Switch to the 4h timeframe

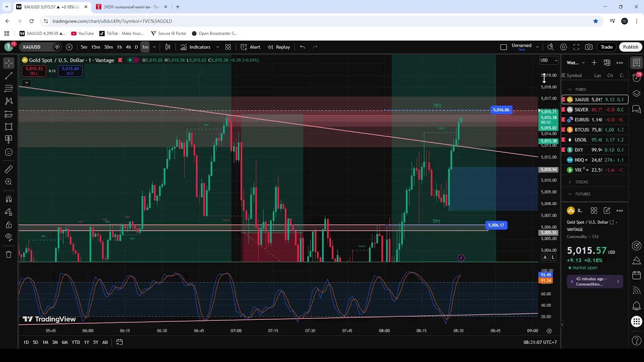[128, 47]
